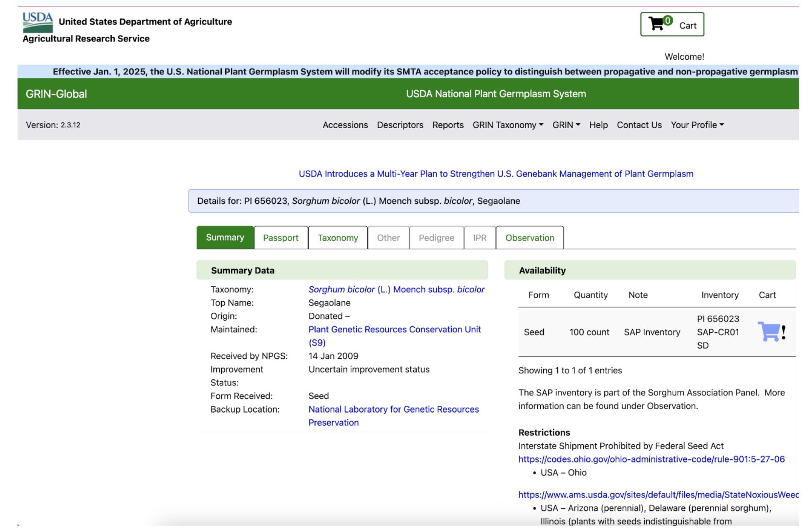Click the 'Version: 2.3.12' text
The height and width of the screenshot is (532, 810).
pos(53,125)
